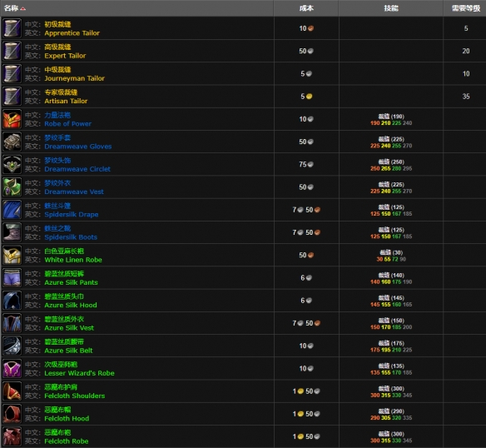This screenshot has height=448, width=486.
Task: Click the Felcloth Hood item icon
Action: coord(12,414)
